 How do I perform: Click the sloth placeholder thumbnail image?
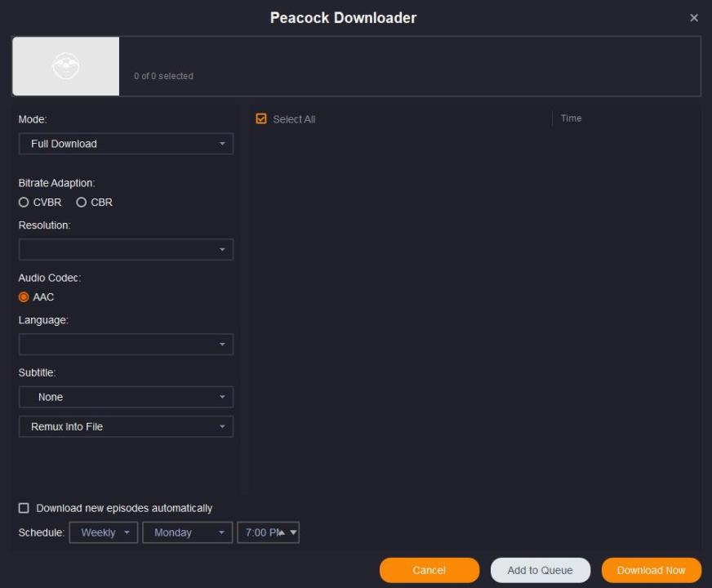tap(65, 66)
